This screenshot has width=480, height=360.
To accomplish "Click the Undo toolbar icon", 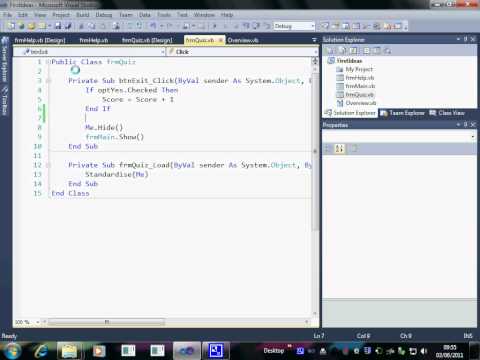I will pos(153,26).
